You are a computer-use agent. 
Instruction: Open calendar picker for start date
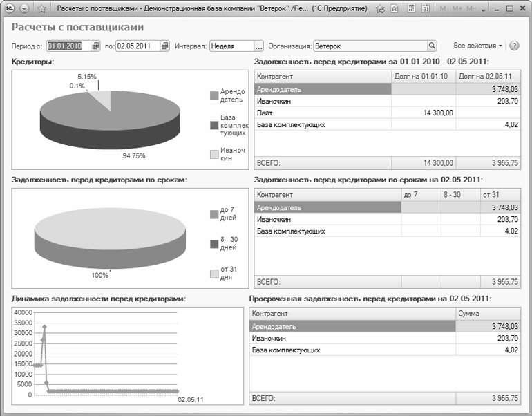(95, 46)
